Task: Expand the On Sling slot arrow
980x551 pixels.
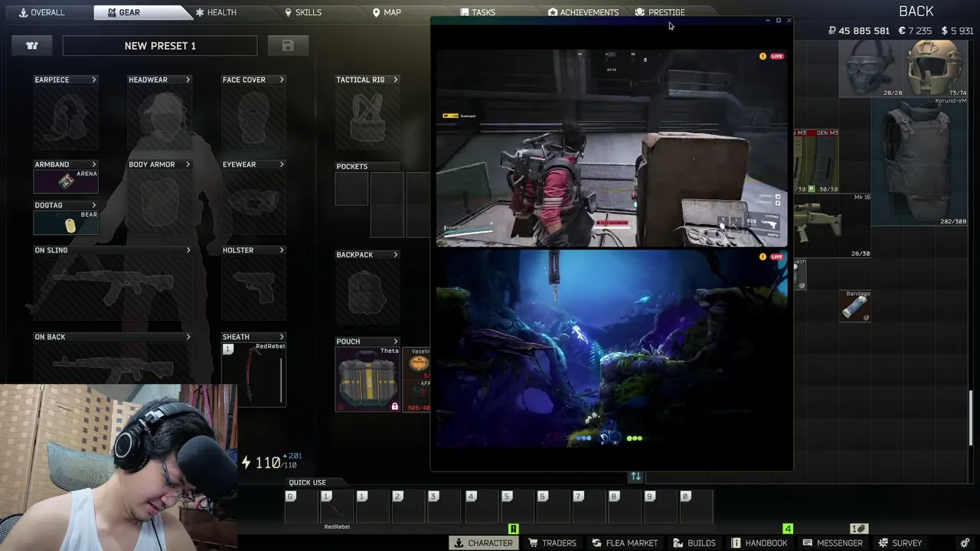Action: (x=188, y=250)
